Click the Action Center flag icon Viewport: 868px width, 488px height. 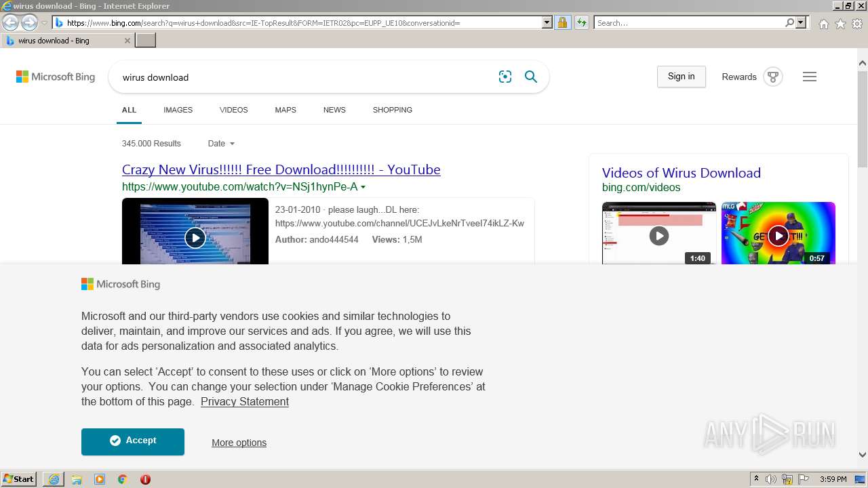pos(804,479)
